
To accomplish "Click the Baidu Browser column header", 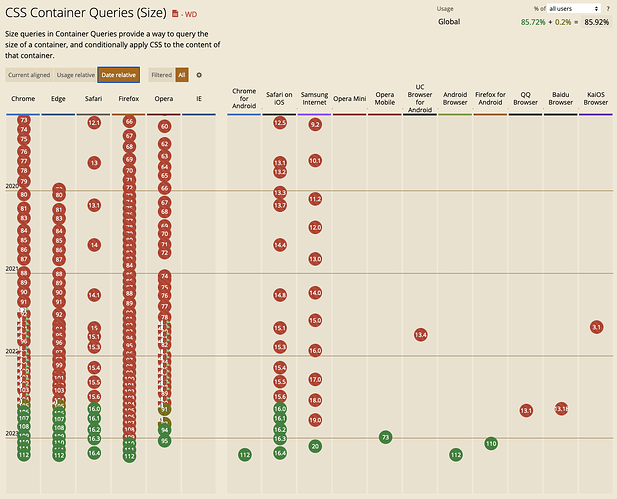I will pos(560,98).
